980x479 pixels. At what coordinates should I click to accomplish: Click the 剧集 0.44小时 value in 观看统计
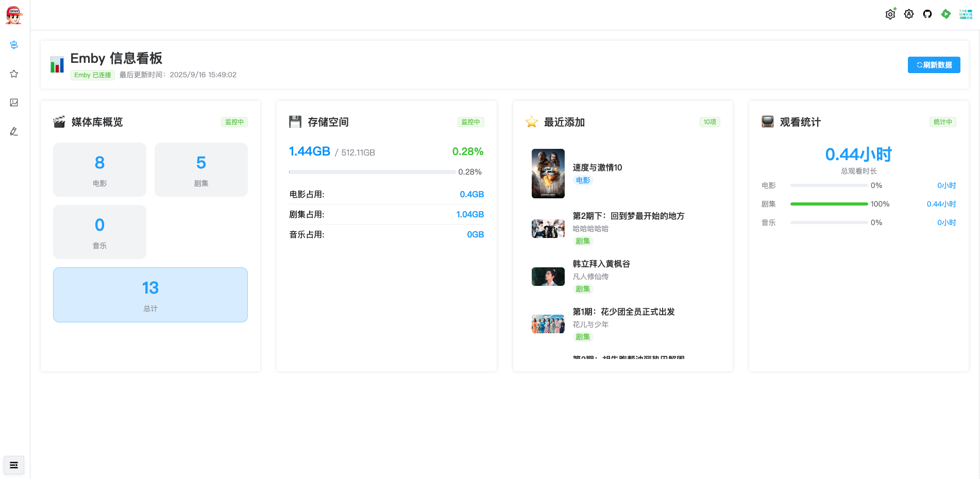click(x=941, y=204)
